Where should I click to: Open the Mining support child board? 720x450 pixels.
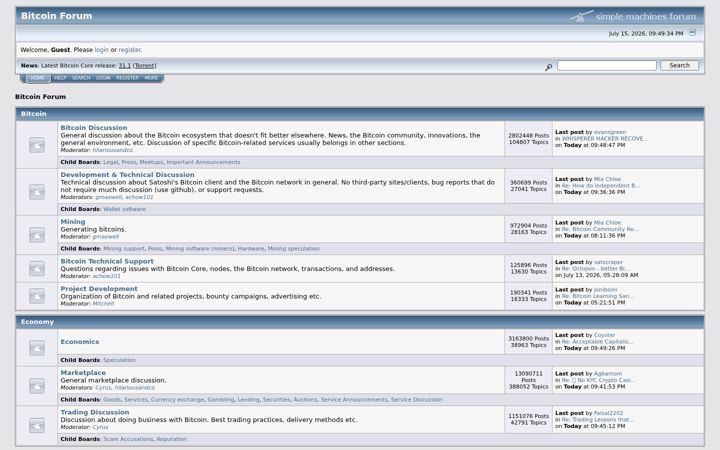tap(124, 248)
